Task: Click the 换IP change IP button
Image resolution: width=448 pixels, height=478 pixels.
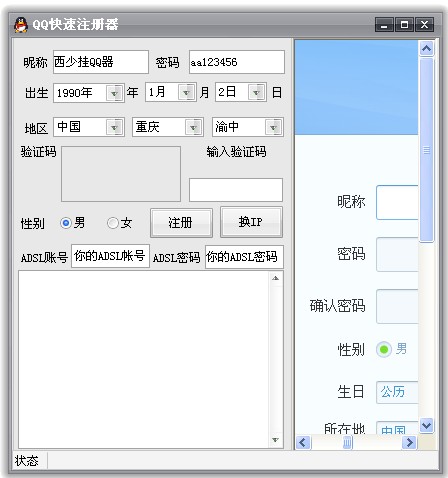Action: tap(251, 222)
